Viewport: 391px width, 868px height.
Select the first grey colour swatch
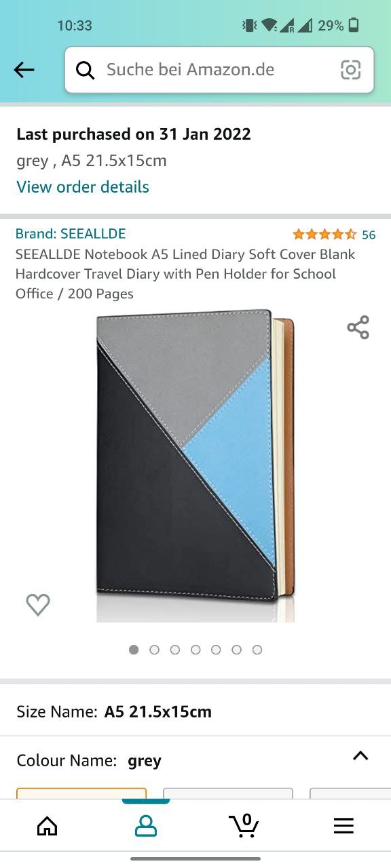tap(81, 793)
